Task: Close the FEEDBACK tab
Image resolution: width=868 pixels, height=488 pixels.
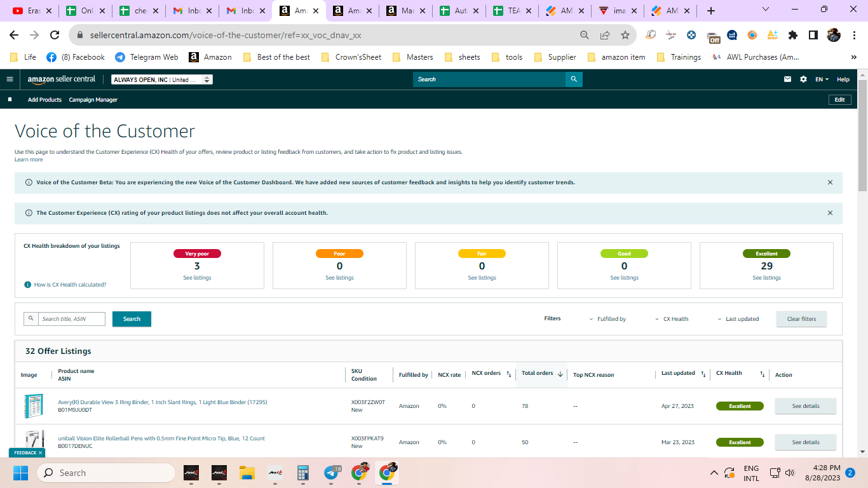Action: point(40,453)
